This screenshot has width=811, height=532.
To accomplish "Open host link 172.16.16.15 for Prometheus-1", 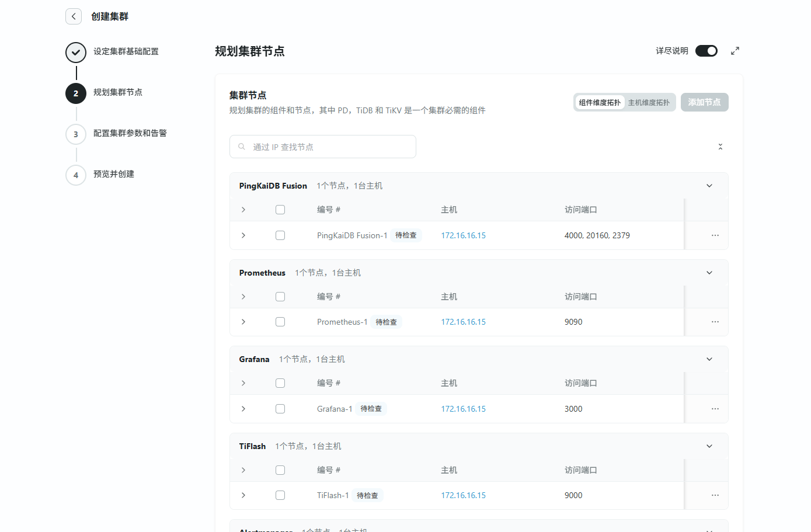I will click(x=463, y=322).
